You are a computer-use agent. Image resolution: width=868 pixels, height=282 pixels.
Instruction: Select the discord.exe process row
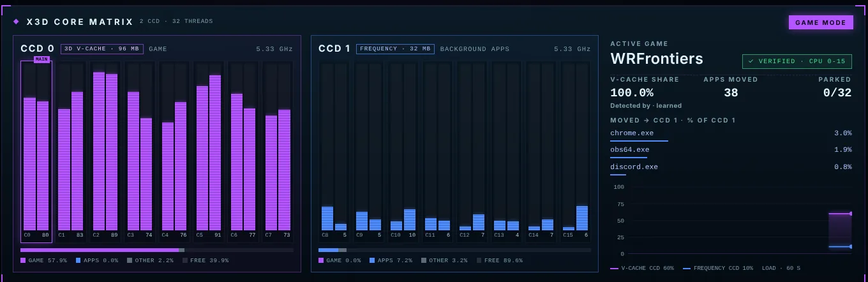click(x=731, y=168)
